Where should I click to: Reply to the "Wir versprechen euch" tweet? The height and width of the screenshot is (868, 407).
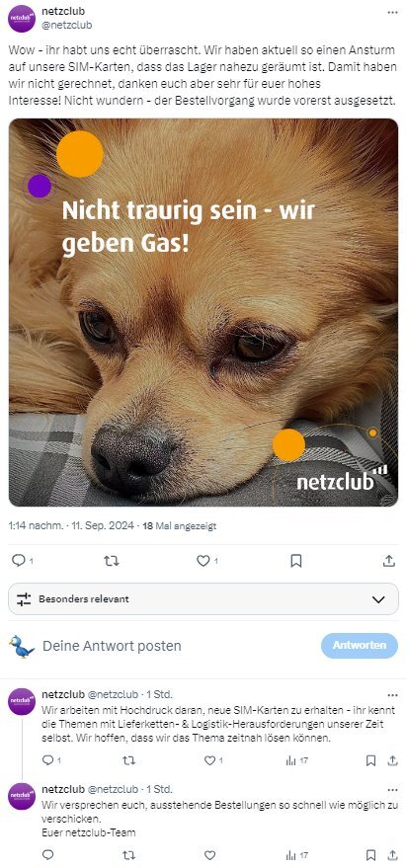pos(47,855)
